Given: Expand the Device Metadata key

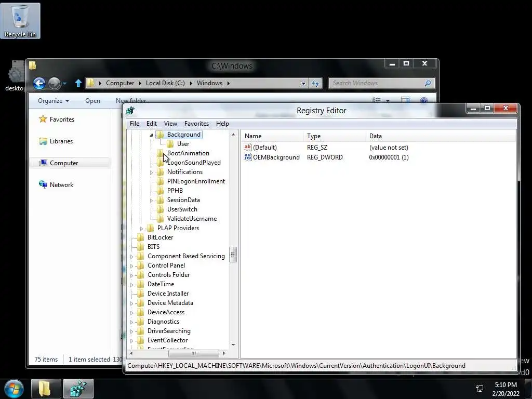Looking at the screenshot, I should coord(131,303).
